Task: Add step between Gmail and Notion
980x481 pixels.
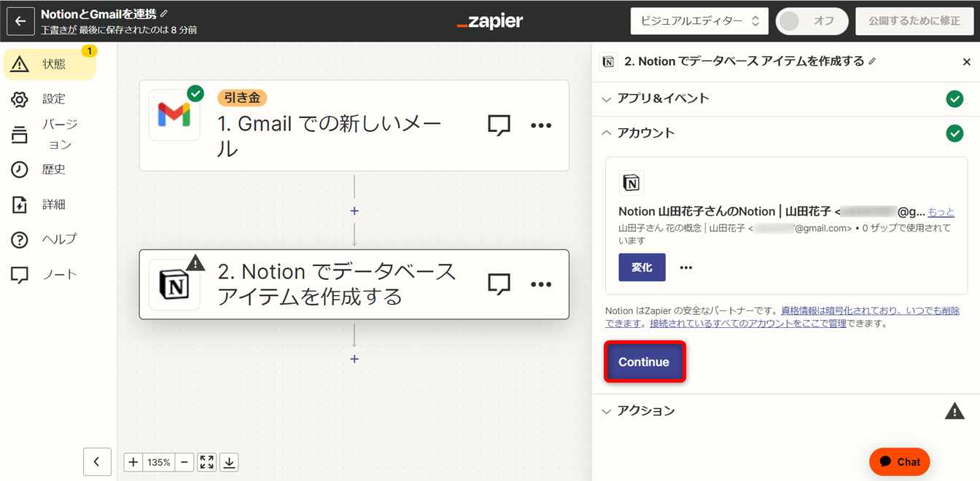Action: 354,211
